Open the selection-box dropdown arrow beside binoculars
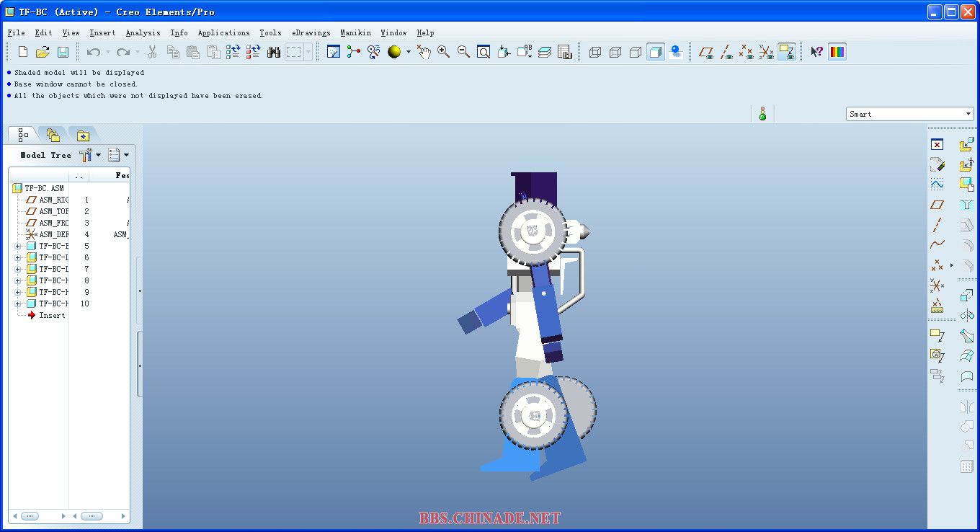This screenshot has width=980, height=532. click(308, 52)
